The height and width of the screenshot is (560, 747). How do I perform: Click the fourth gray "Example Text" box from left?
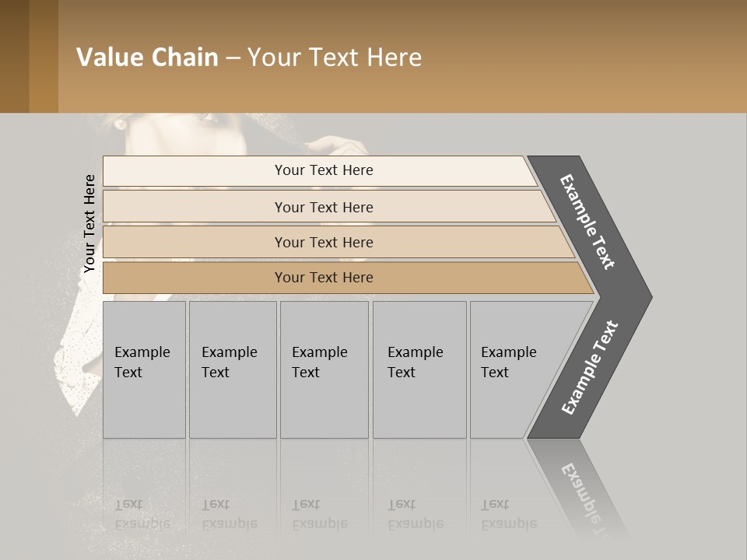pos(419,369)
